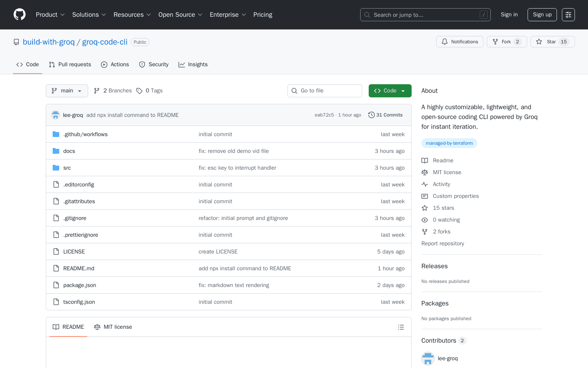Click the README.md file icon
Image resolution: width=588 pixels, height=368 pixels.
click(56, 268)
